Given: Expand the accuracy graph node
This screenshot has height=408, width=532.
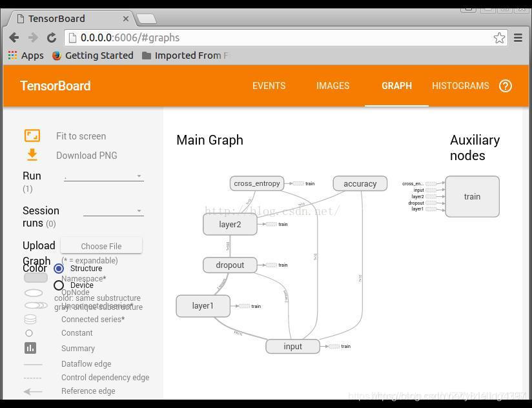Looking at the screenshot, I should pos(360,183).
